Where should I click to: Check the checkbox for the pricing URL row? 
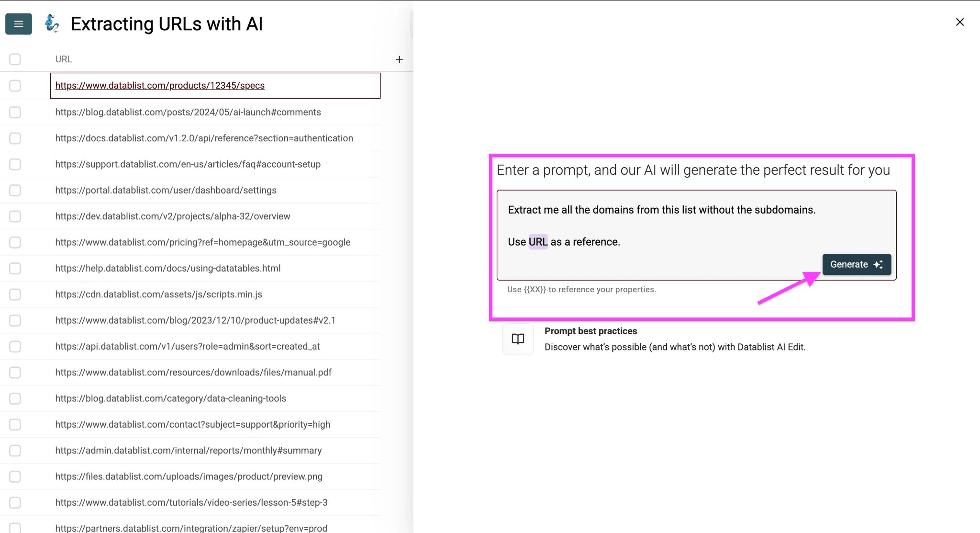click(15, 242)
